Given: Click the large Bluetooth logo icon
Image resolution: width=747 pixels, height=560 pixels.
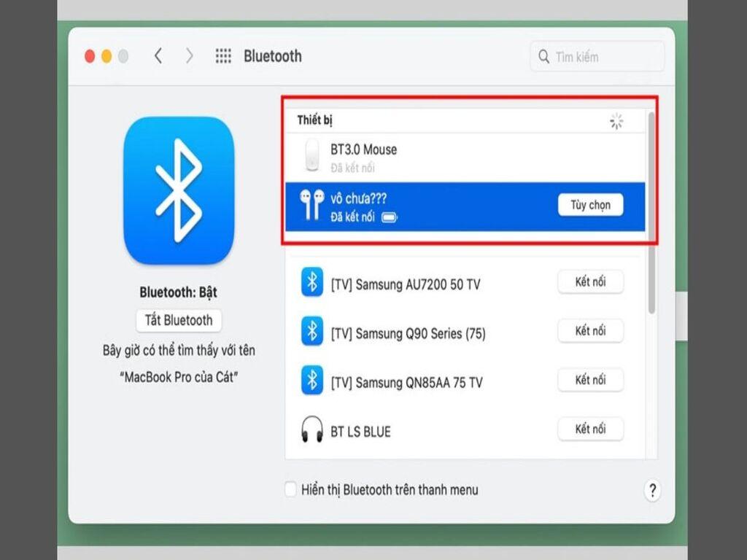Looking at the screenshot, I should pos(179,190).
